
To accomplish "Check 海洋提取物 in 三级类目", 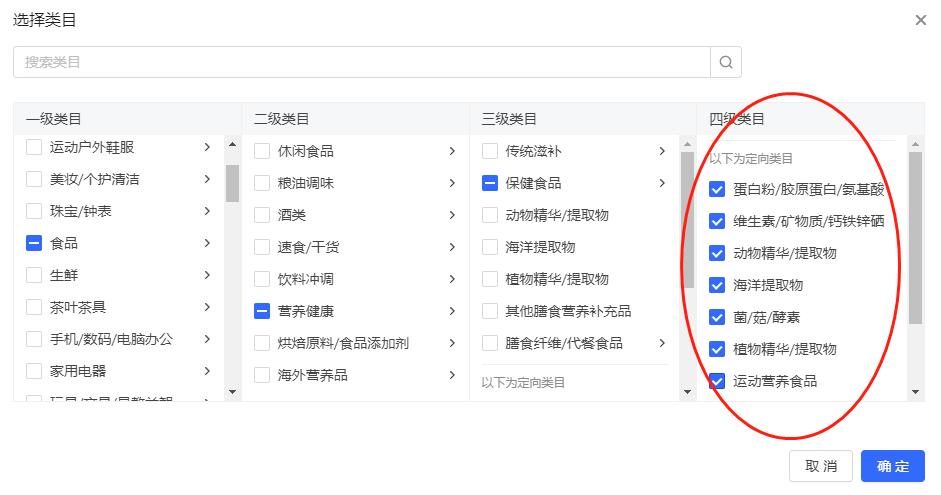I will 490,247.
